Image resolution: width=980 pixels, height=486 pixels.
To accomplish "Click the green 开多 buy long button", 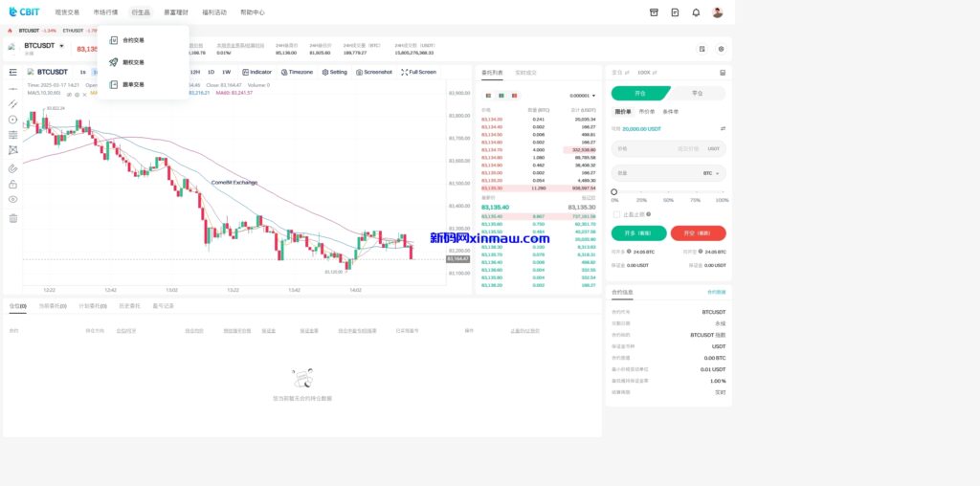I will [x=637, y=232].
